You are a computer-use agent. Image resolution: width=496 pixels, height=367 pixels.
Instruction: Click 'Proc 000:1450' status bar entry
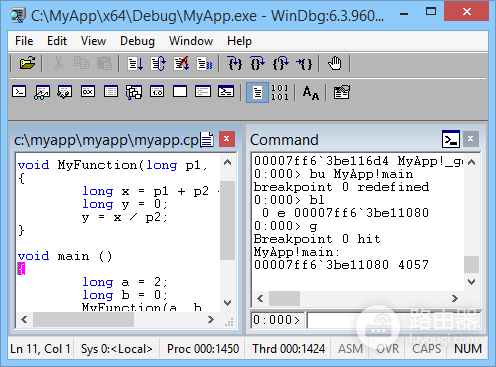203,349
